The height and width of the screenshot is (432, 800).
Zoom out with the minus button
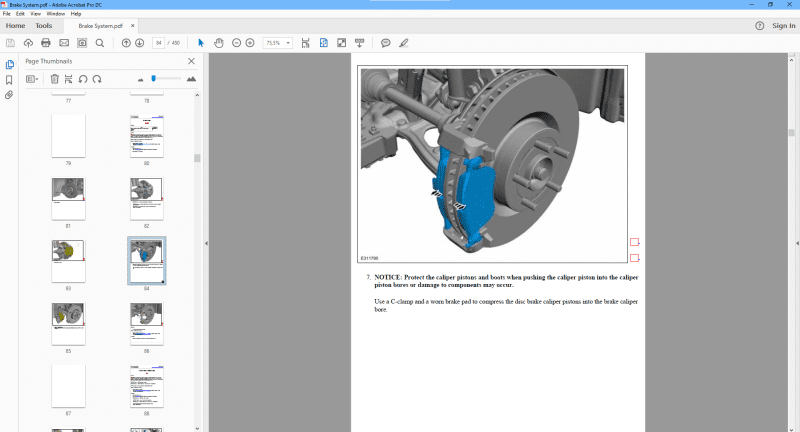[237, 43]
